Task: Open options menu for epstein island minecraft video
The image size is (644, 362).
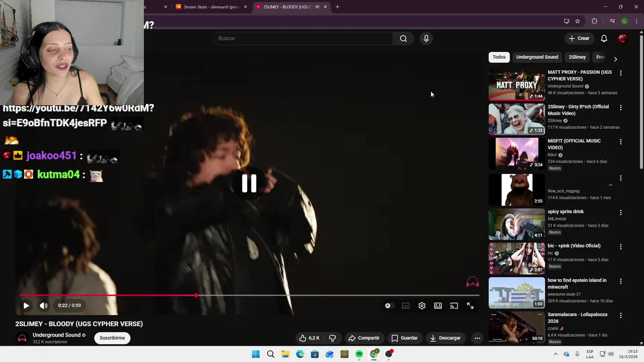Action: click(620, 281)
